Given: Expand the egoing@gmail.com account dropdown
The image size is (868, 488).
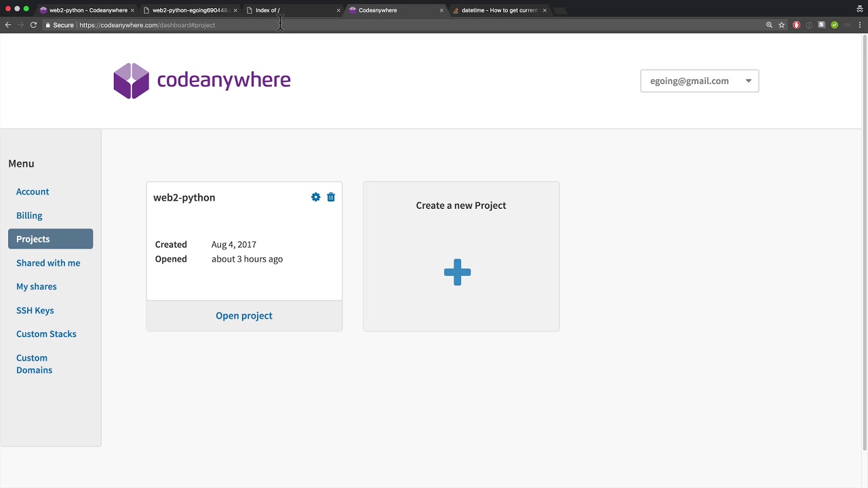Looking at the screenshot, I should (x=699, y=81).
